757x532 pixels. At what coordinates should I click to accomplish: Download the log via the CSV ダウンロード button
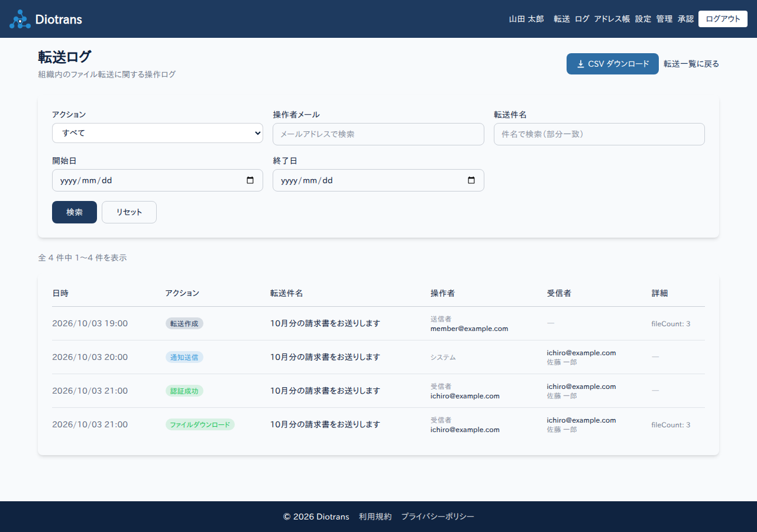click(x=613, y=64)
